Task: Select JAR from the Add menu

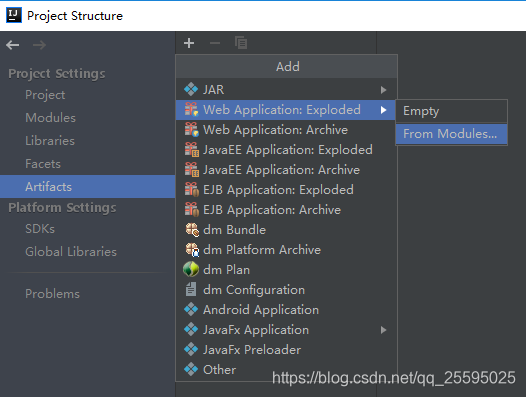Action: (286, 90)
